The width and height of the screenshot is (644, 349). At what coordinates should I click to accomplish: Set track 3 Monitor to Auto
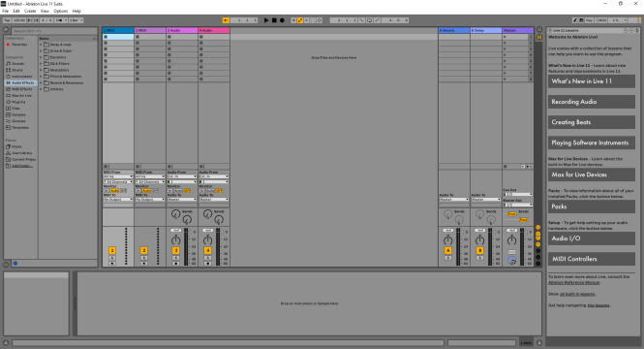click(x=178, y=191)
